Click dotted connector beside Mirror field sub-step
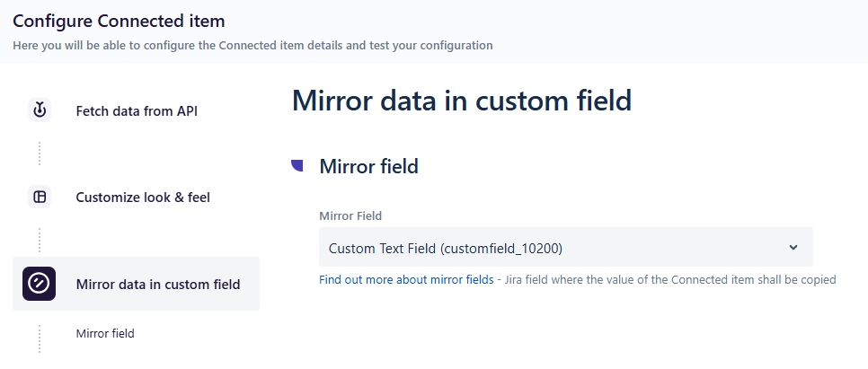Screen dimensions: 868x369 point(40,336)
